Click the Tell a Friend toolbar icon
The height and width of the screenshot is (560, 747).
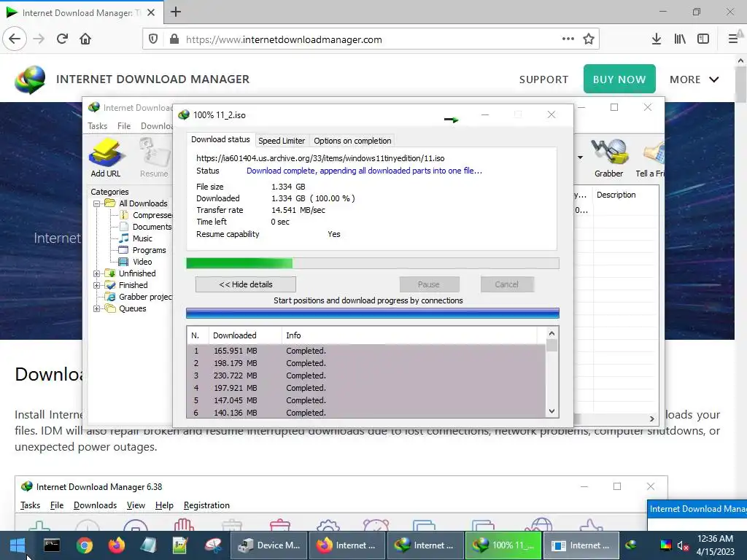point(651,157)
